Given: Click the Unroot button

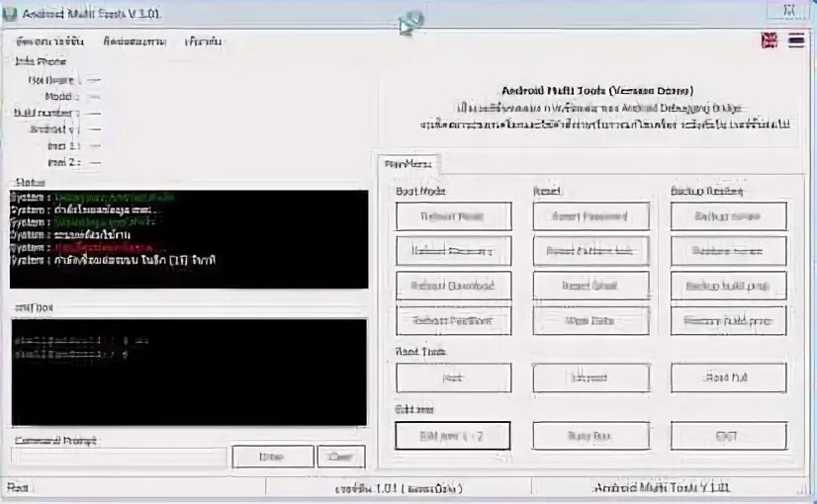Looking at the screenshot, I should pyautogui.click(x=590, y=378).
